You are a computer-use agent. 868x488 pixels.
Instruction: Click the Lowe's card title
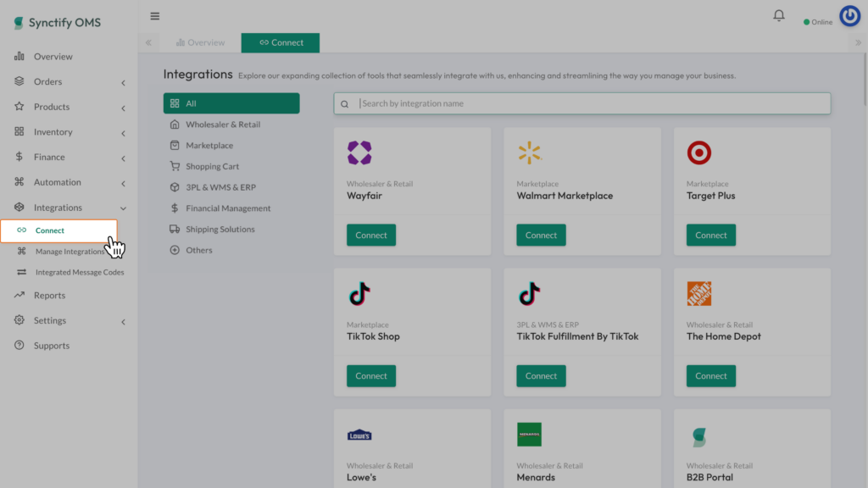click(361, 477)
